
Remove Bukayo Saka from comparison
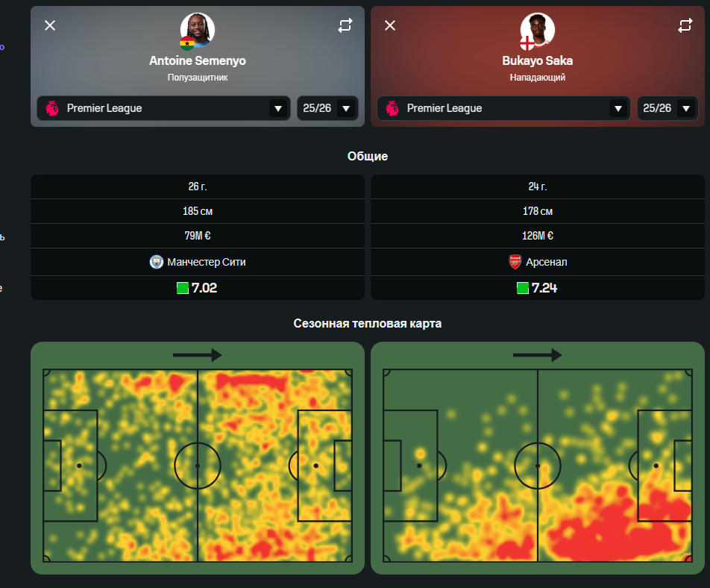pos(390,25)
